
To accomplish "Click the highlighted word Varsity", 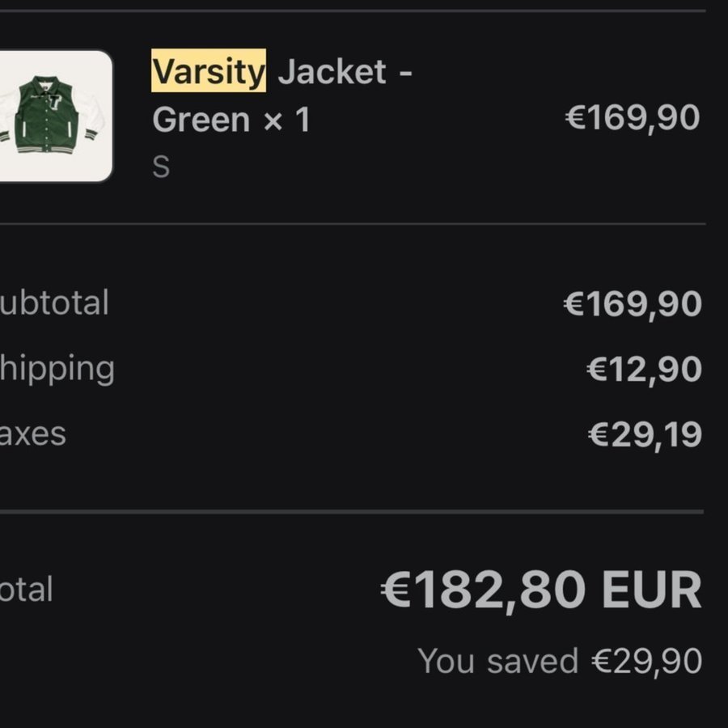I will (x=209, y=73).
